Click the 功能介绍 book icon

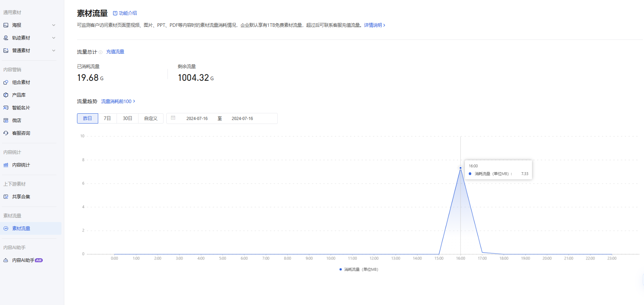pos(115,13)
